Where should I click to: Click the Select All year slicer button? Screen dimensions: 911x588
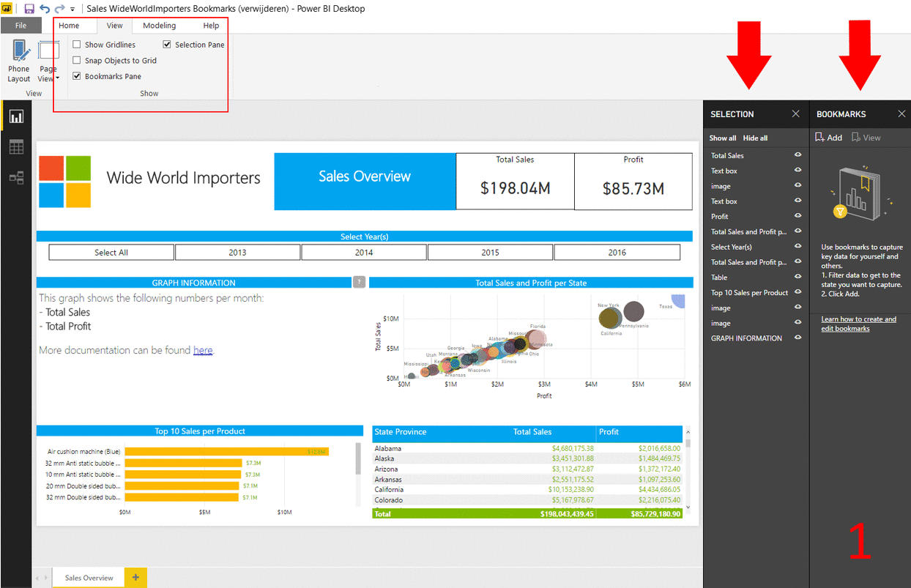pos(111,252)
